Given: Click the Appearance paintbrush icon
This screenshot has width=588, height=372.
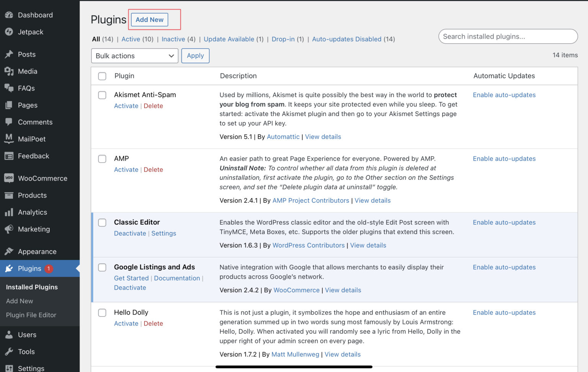Looking at the screenshot, I should (x=9, y=251).
